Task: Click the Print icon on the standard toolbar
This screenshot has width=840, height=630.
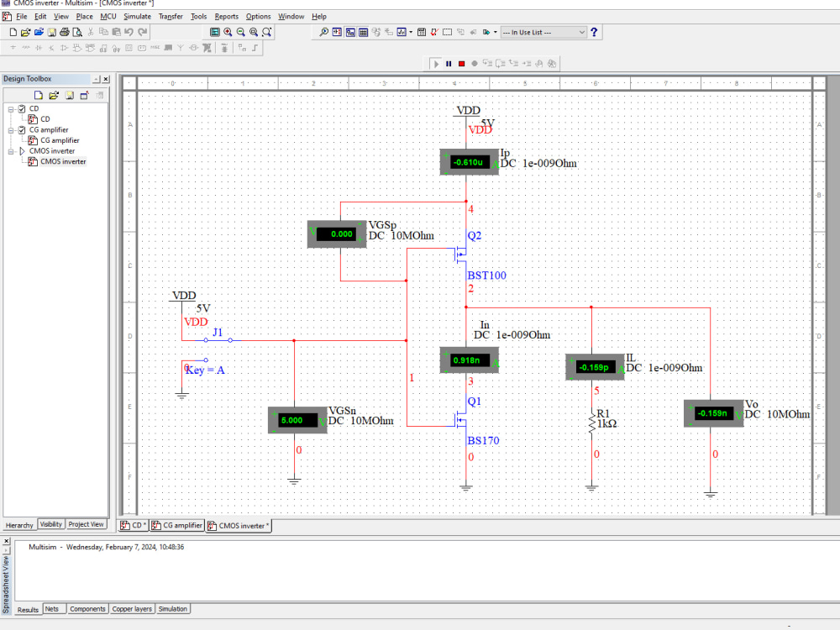Action: point(64,32)
